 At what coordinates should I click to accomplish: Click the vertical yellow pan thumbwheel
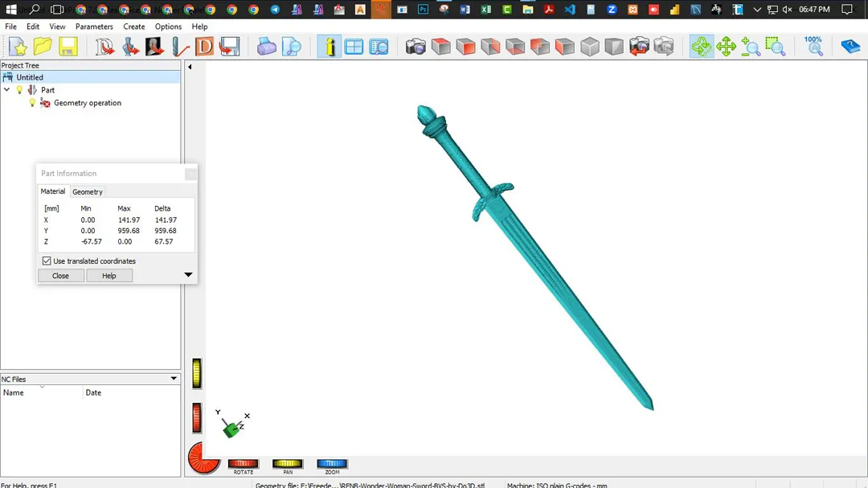(197, 373)
